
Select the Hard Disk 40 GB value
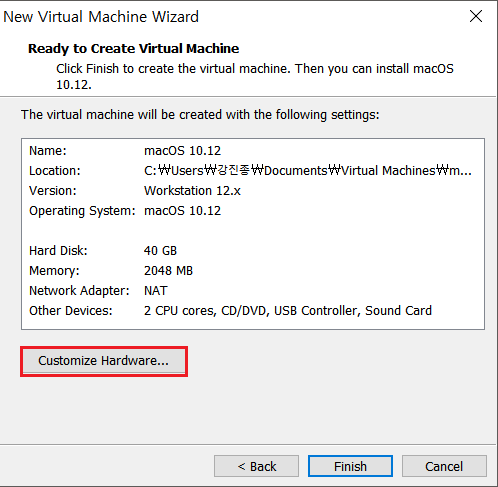click(x=160, y=251)
